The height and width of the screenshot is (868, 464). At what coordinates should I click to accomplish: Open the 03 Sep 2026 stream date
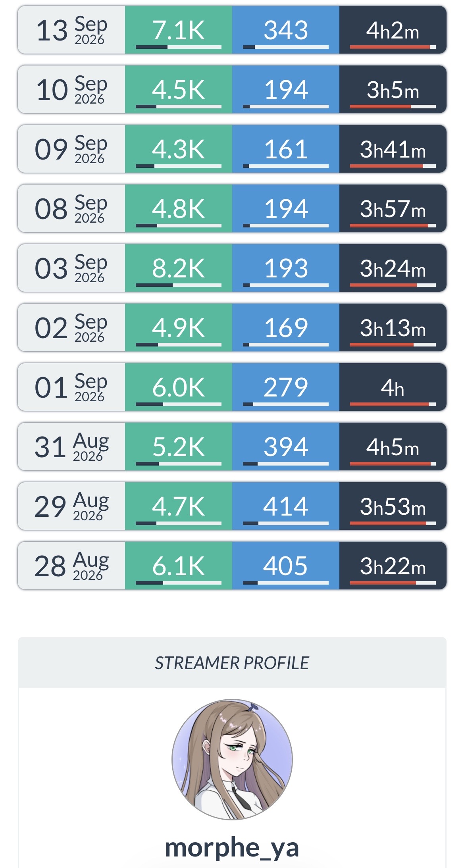pyautogui.click(x=71, y=268)
